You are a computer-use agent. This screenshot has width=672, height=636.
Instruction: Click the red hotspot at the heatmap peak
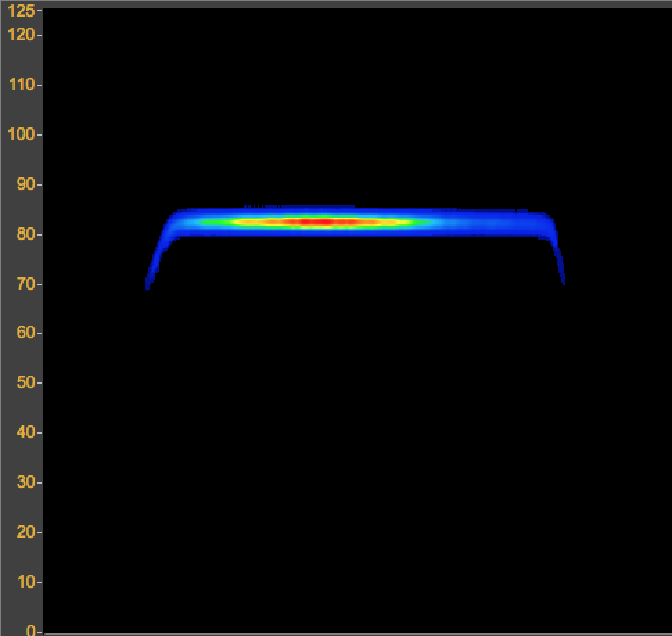[320, 222]
